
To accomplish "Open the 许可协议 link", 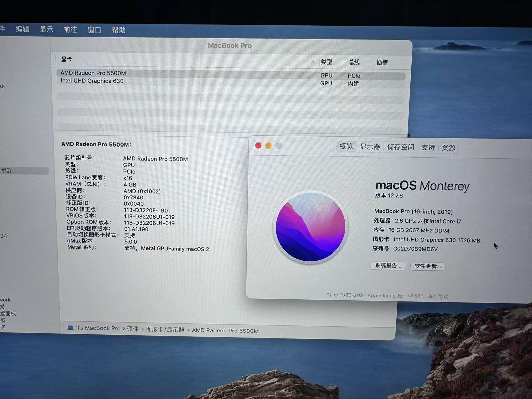I will [x=438, y=296].
